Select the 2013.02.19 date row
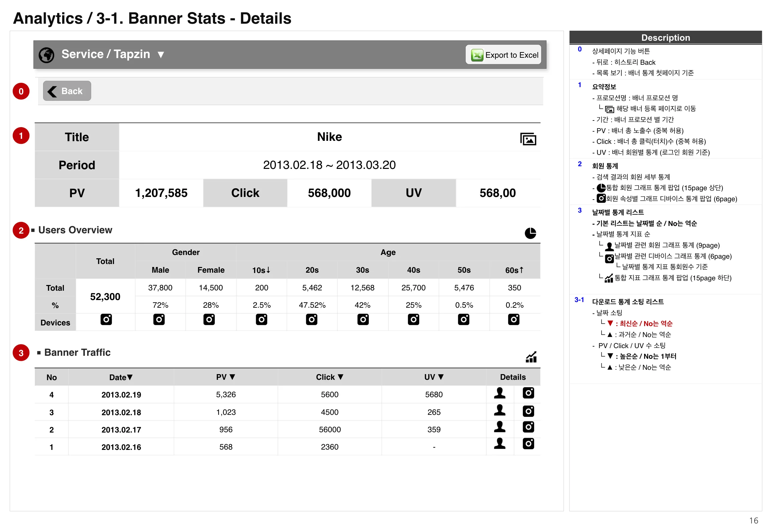Image resolution: width=771 pixels, height=532 pixels. (121, 394)
